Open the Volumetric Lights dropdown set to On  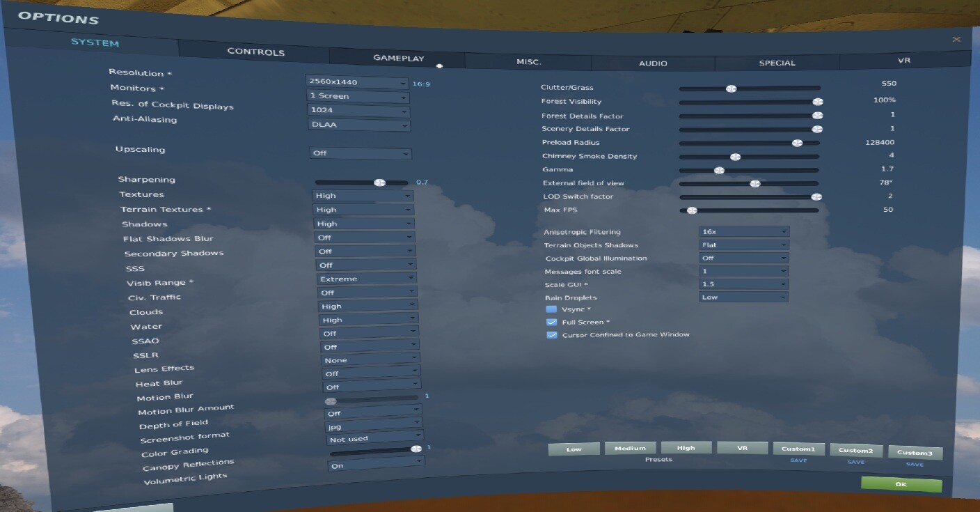(x=376, y=465)
